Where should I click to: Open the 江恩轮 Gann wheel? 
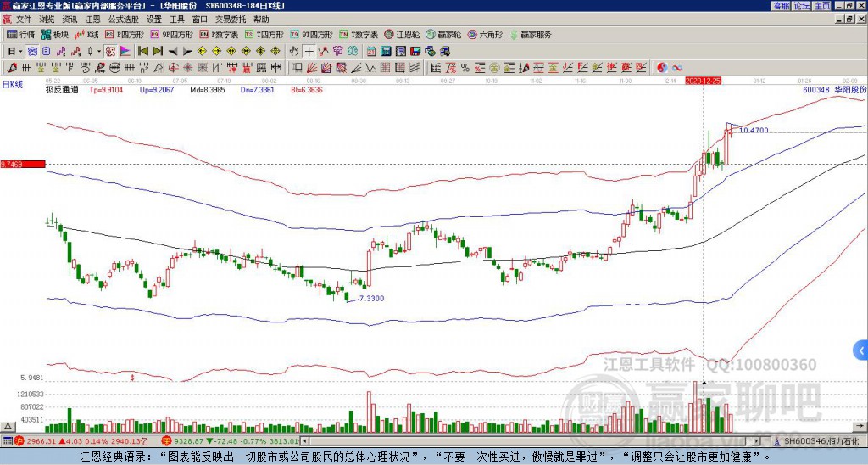click(x=403, y=35)
